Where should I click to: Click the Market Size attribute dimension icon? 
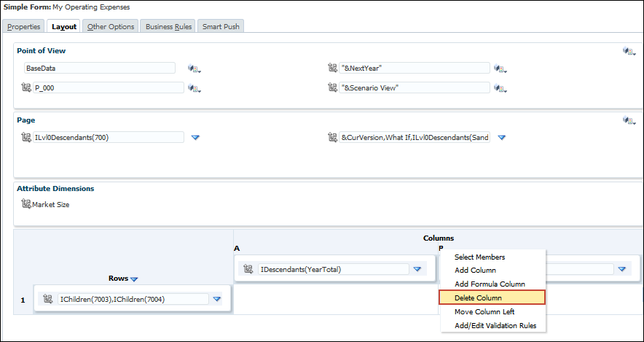pos(26,204)
